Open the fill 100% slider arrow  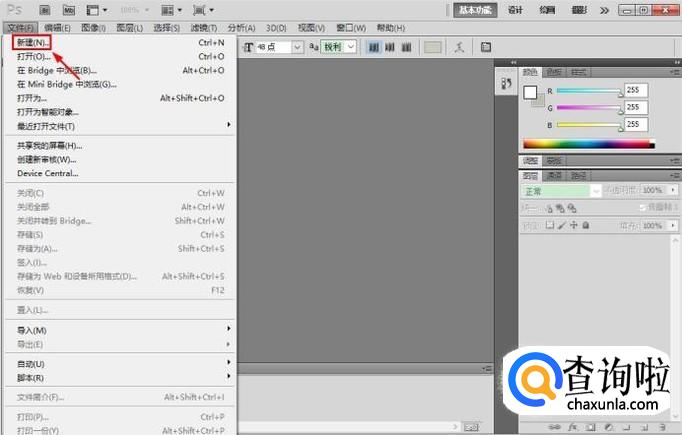click(x=673, y=225)
